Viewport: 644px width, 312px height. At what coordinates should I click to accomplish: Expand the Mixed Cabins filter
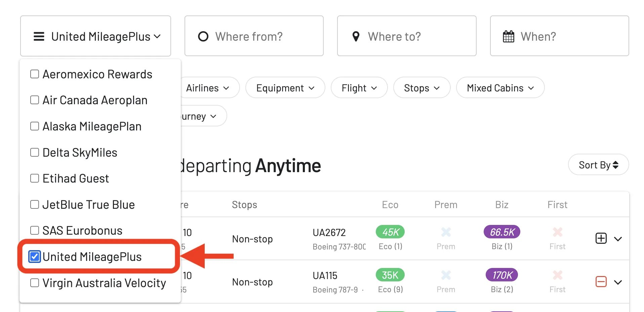(x=500, y=88)
